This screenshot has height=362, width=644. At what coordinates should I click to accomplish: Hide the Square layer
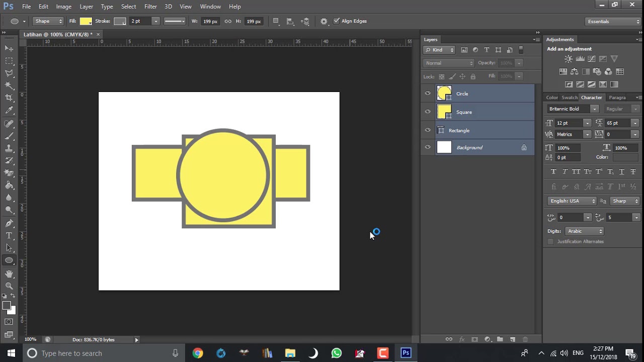[428, 112]
